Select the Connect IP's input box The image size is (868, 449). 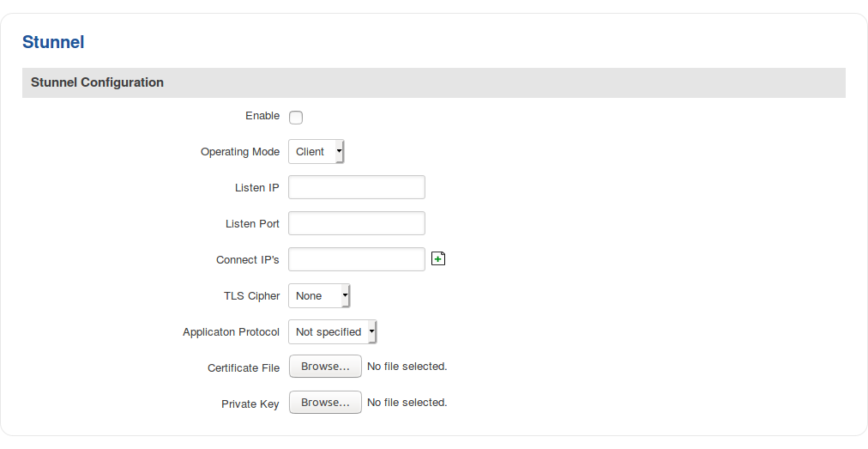pos(357,259)
